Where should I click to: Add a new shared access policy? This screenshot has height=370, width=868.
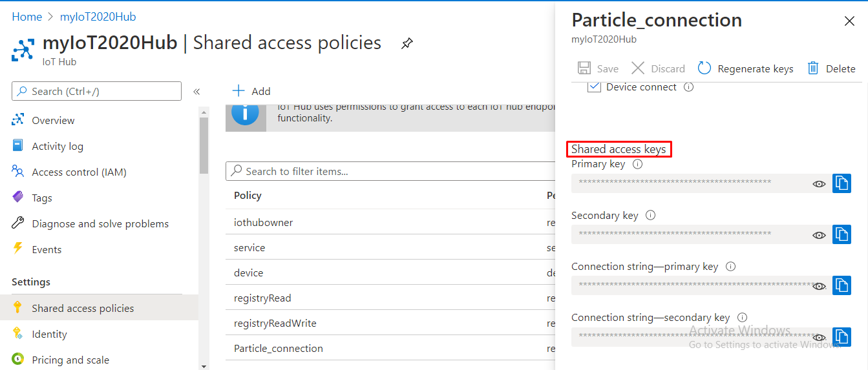pyautogui.click(x=251, y=91)
